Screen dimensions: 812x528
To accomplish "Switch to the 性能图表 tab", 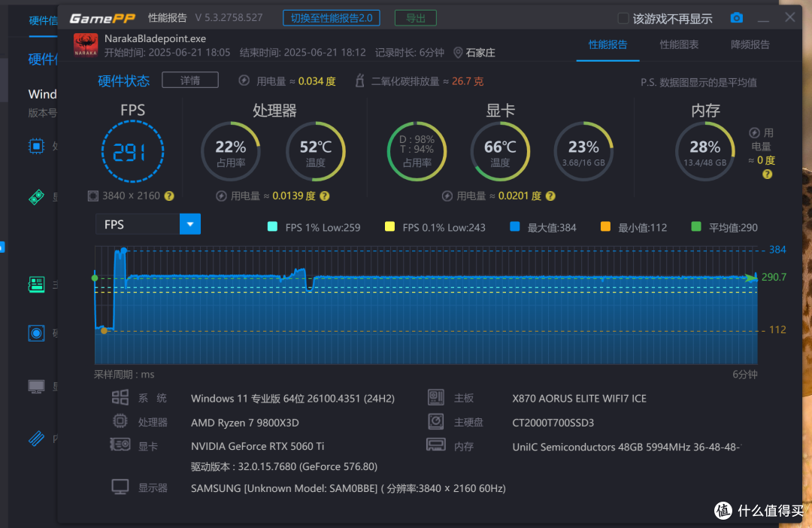I will click(679, 44).
